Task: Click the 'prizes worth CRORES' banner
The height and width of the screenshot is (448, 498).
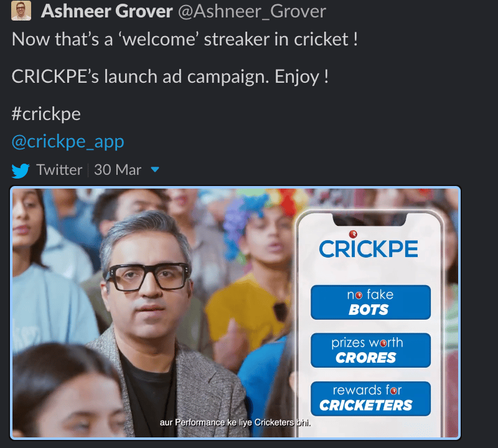Action: click(370, 350)
